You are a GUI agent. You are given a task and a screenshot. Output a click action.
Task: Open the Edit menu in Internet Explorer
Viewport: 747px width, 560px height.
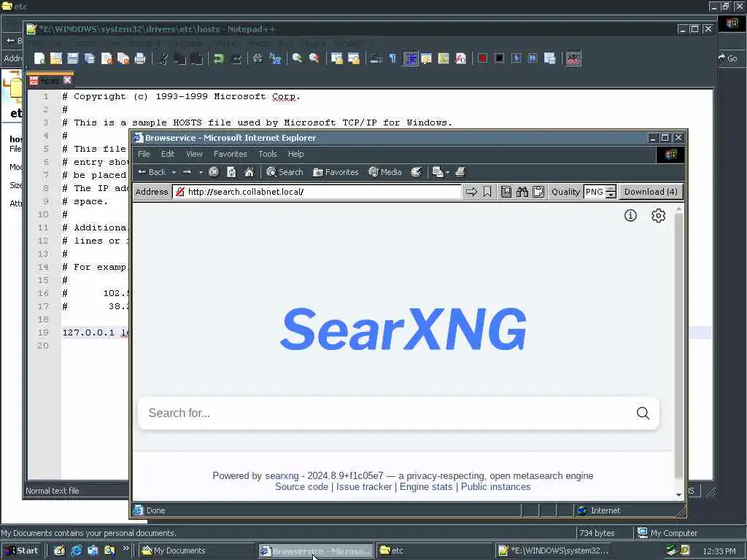click(168, 154)
